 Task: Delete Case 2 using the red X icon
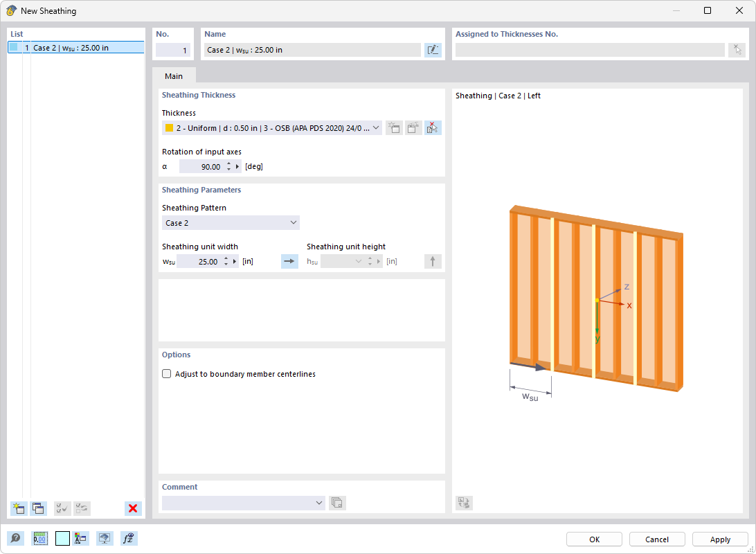tap(132, 508)
